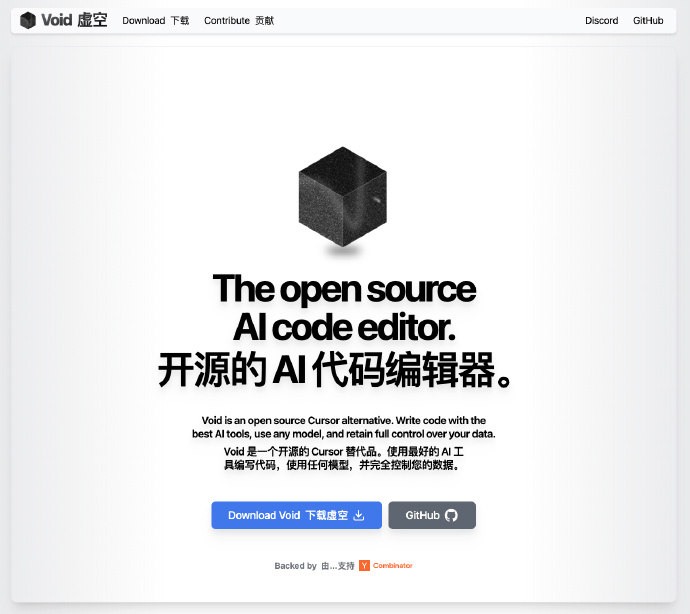Image resolution: width=690 pixels, height=614 pixels.
Task: Open the Contribute 贡献 nav item
Action: [x=239, y=21]
